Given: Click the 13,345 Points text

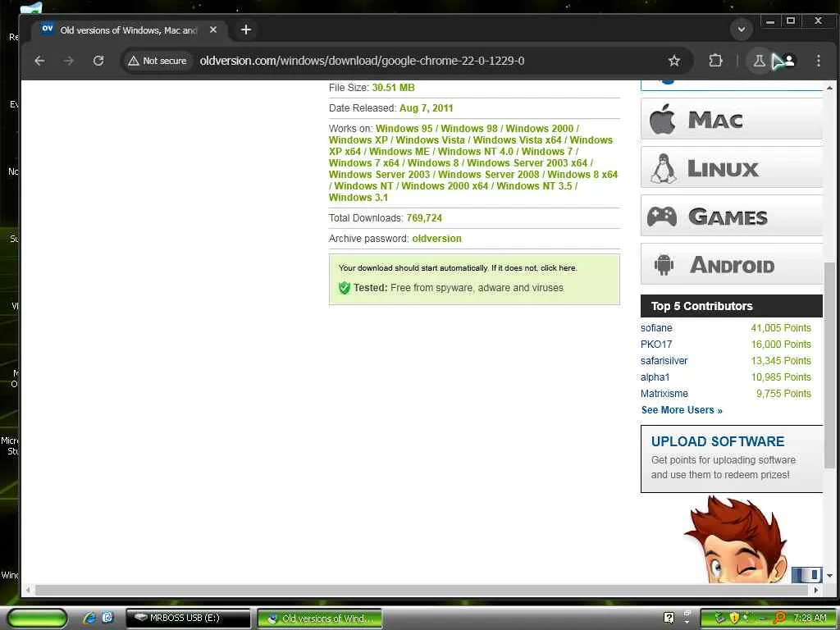Looking at the screenshot, I should [x=781, y=361].
